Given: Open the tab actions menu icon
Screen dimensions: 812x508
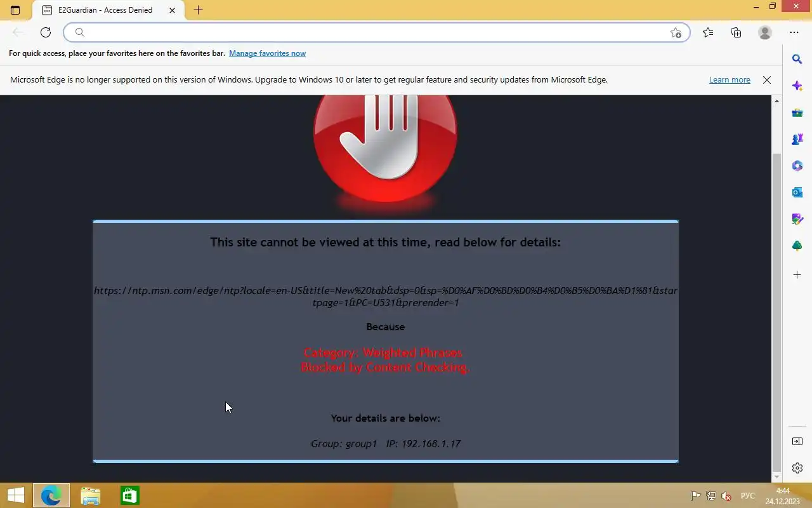Looking at the screenshot, I should (15, 10).
